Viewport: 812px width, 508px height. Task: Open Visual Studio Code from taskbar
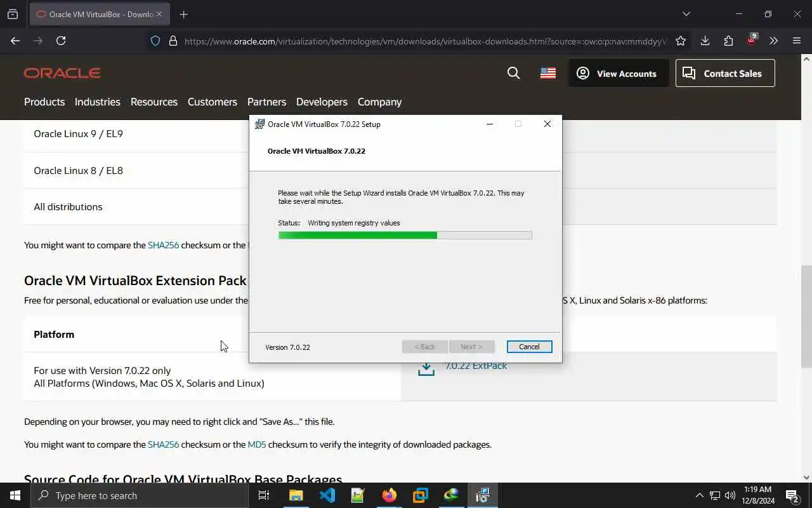(327, 495)
